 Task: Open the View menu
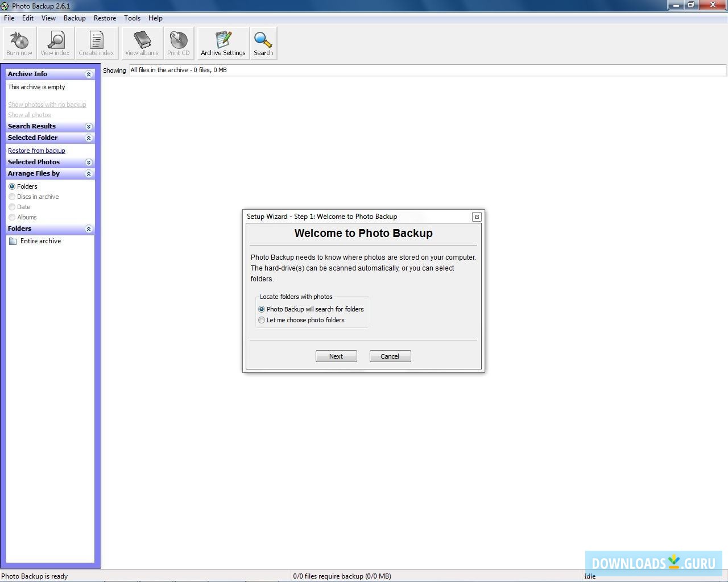48,18
